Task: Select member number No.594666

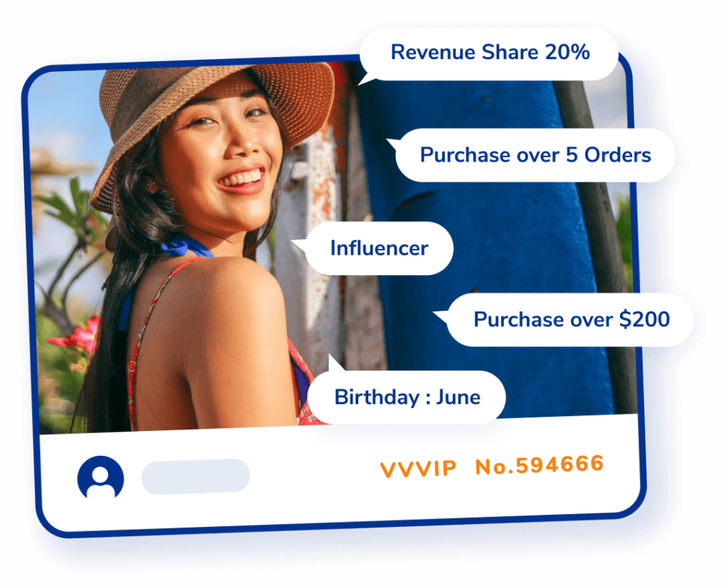Action: 539,465
